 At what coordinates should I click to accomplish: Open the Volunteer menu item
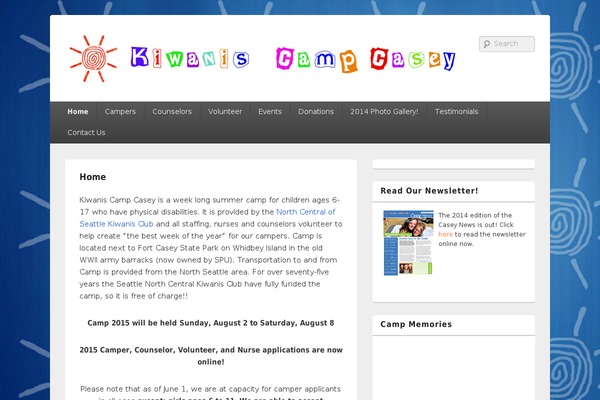click(225, 111)
